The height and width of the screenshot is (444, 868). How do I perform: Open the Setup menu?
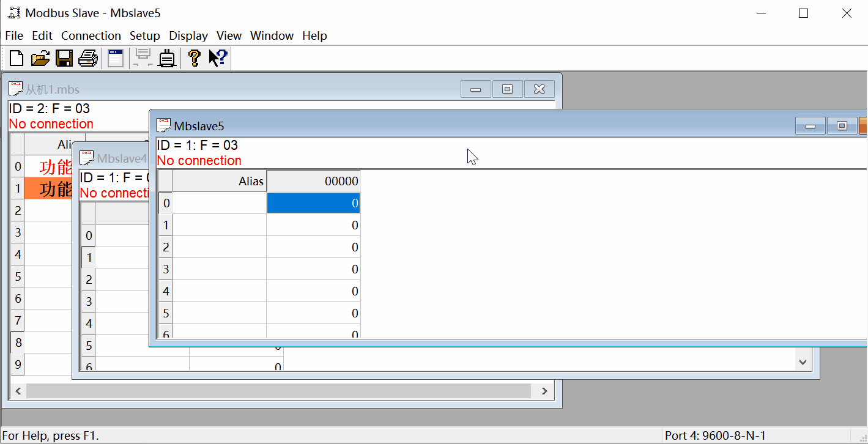click(145, 35)
